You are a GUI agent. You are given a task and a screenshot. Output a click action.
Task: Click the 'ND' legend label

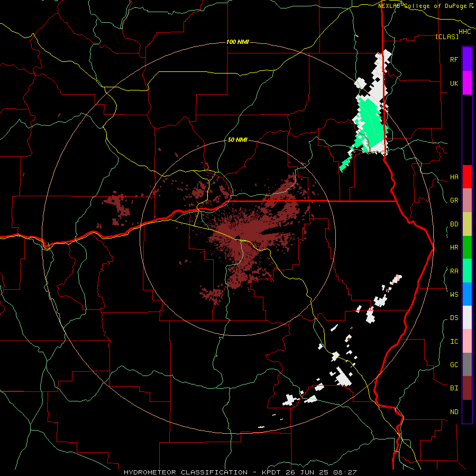[x=454, y=412]
